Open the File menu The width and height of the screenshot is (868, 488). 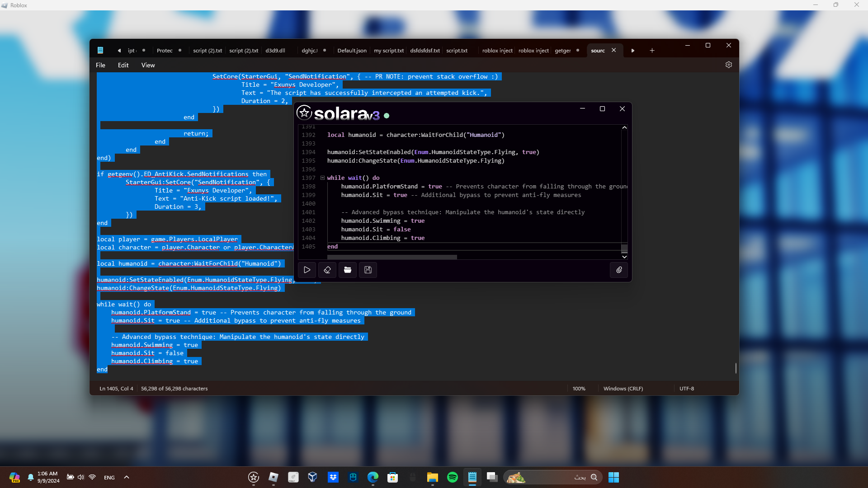pos(100,65)
